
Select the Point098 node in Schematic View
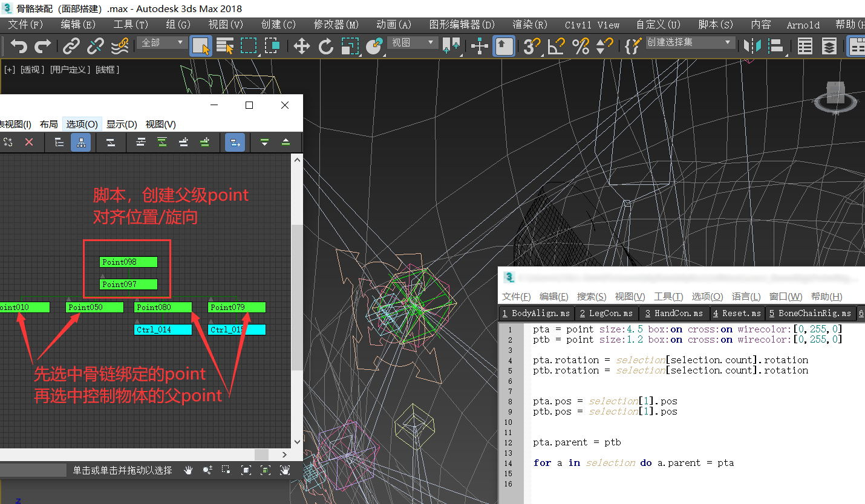pyautogui.click(x=128, y=262)
